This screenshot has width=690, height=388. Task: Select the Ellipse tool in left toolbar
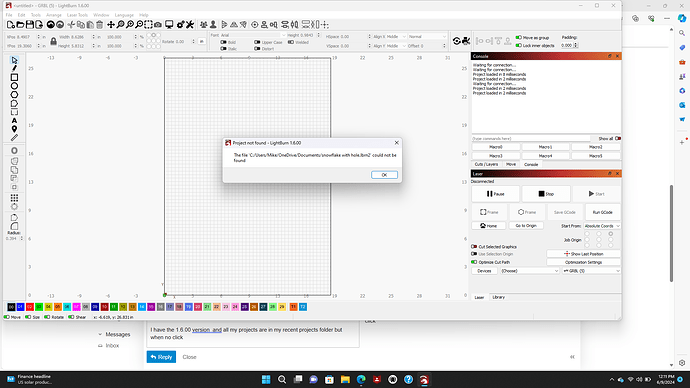click(14, 86)
